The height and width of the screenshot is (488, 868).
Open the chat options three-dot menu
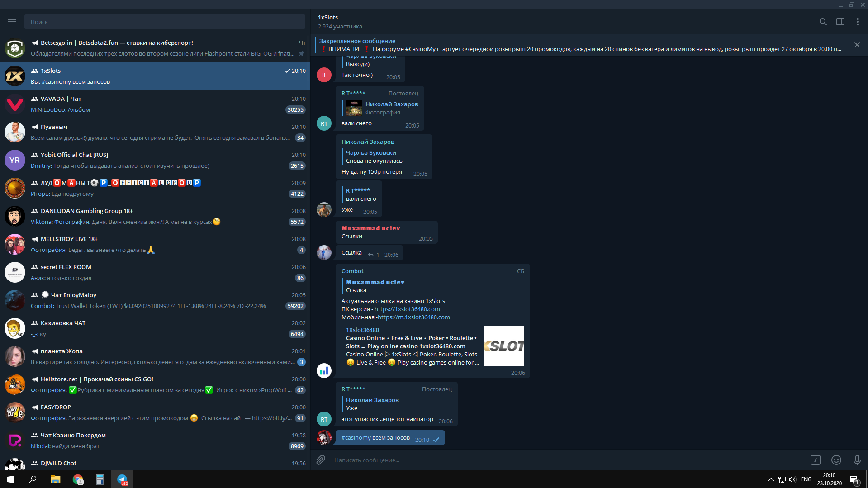pos(857,22)
